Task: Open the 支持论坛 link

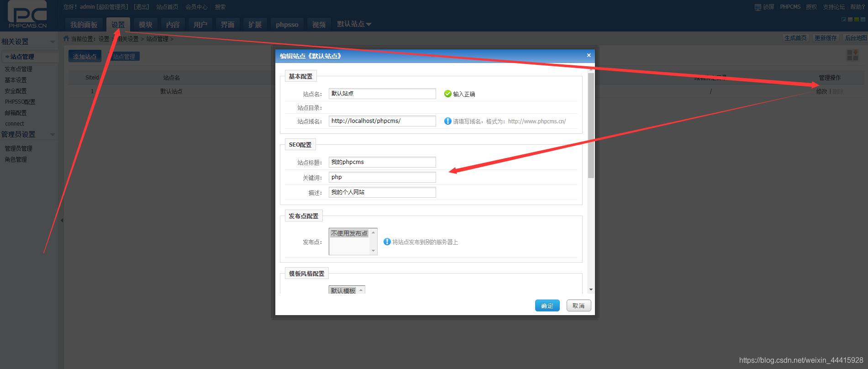Action: (834, 7)
